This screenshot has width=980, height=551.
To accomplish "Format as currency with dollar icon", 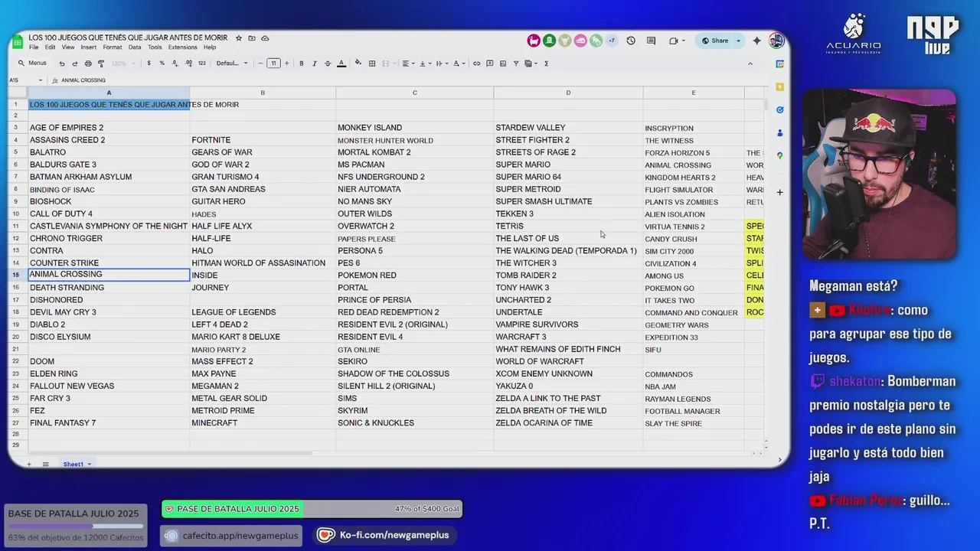I will [x=149, y=64].
